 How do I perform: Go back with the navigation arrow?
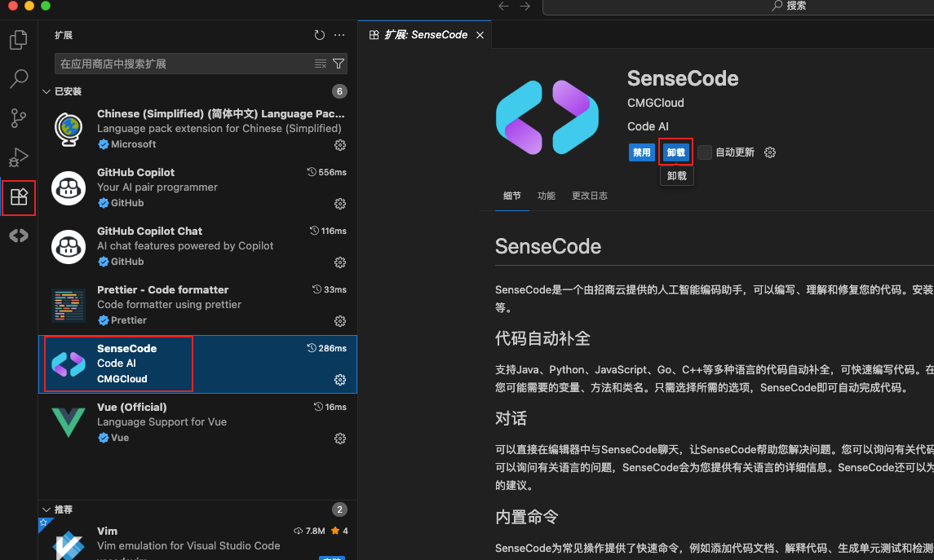click(x=503, y=6)
